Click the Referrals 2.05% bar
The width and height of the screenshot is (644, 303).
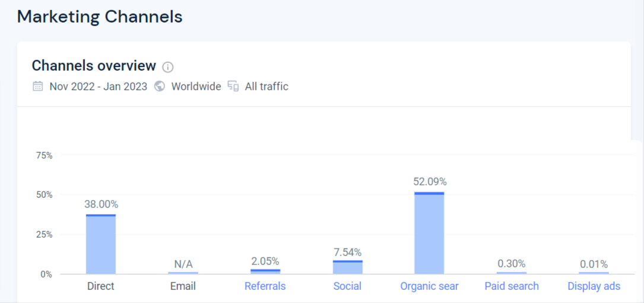coord(265,272)
